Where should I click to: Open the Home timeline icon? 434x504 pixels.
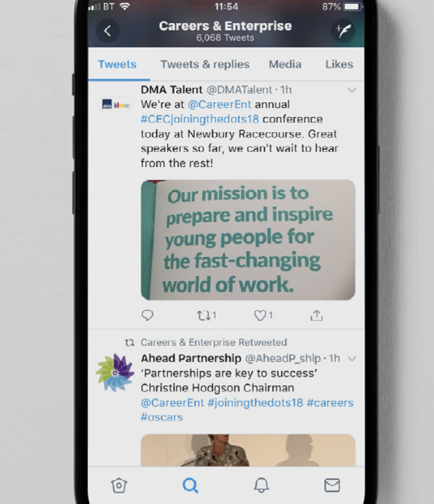(119, 485)
